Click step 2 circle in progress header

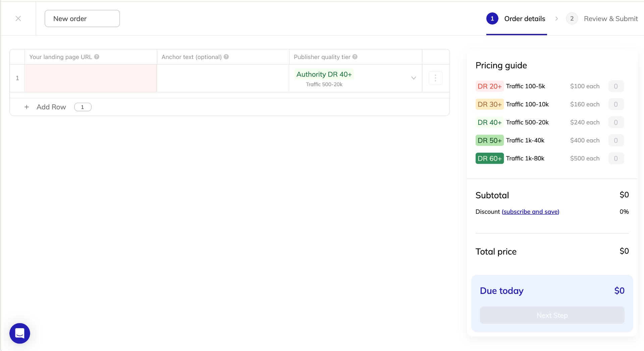[572, 19]
